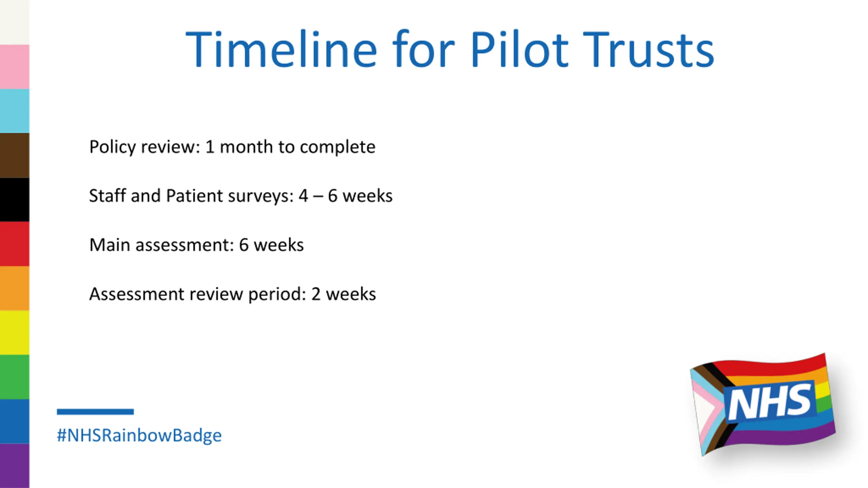Click the purple sidebar stripe

click(x=15, y=466)
